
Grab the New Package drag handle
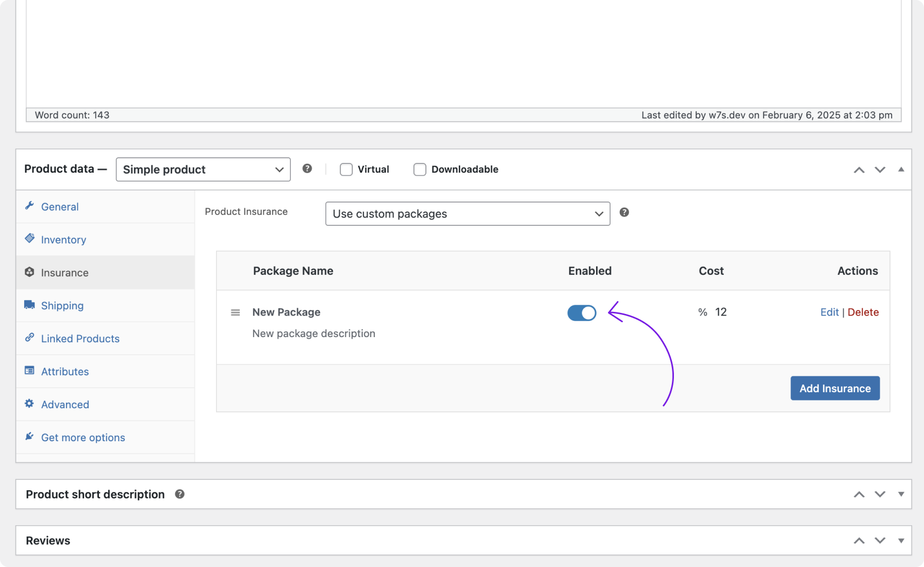[x=235, y=312]
